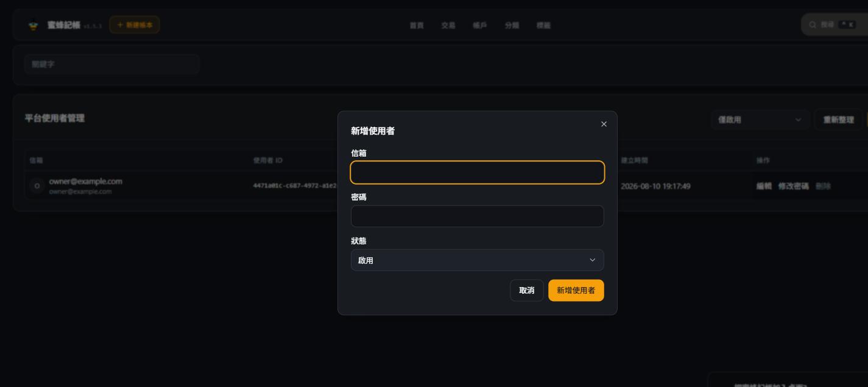
Task: Open the 帳戶 nav item
Action: pyautogui.click(x=480, y=26)
